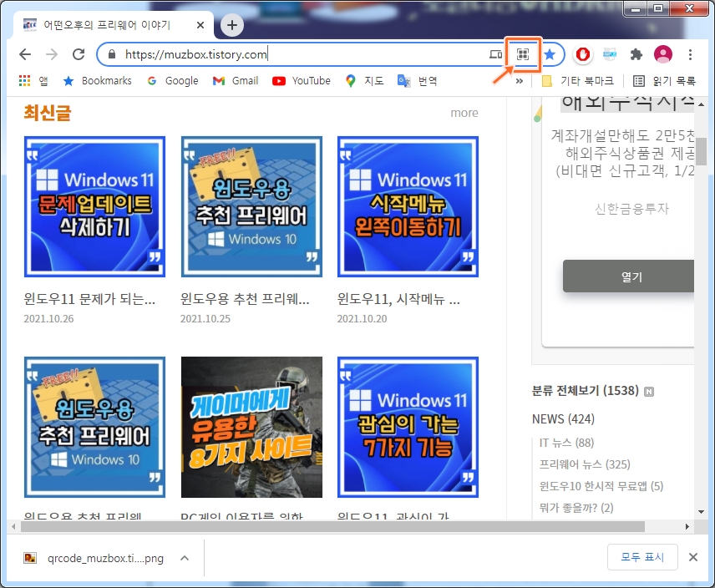Open 분류 전체보기 (1538) category
This screenshot has width=715, height=588.
coord(585,391)
